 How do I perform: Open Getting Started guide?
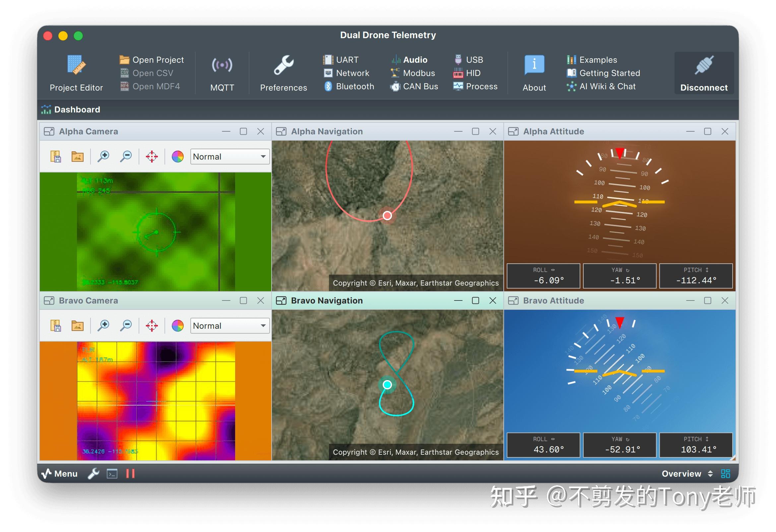click(x=603, y=73)
